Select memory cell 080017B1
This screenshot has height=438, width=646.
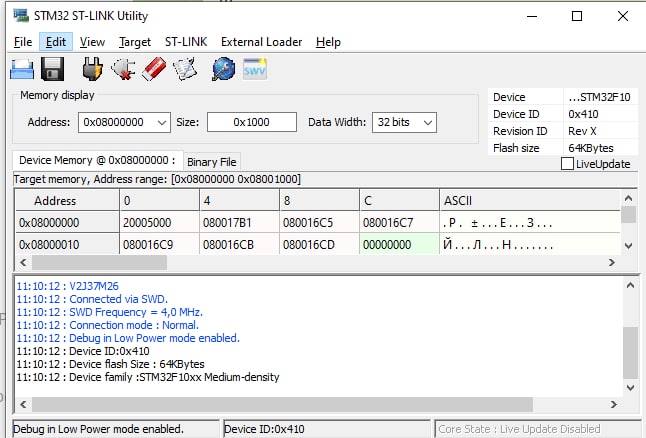click(239, 223)
